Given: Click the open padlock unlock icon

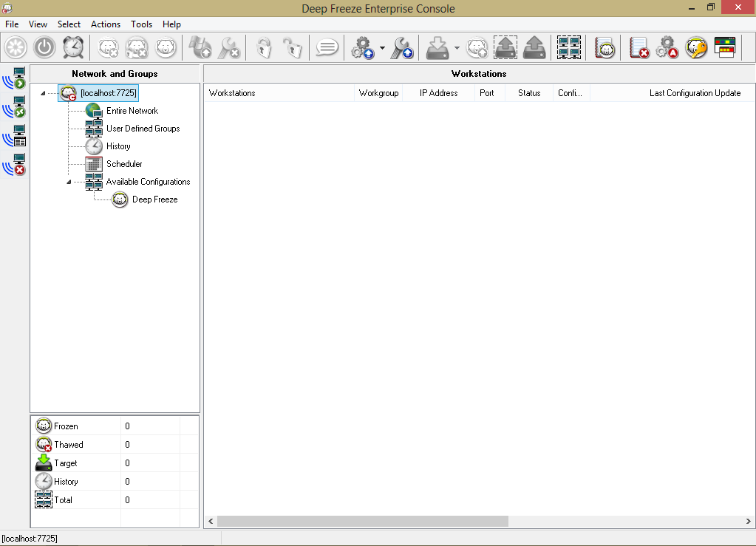Looking at the screenshot, I should point(292,48).
